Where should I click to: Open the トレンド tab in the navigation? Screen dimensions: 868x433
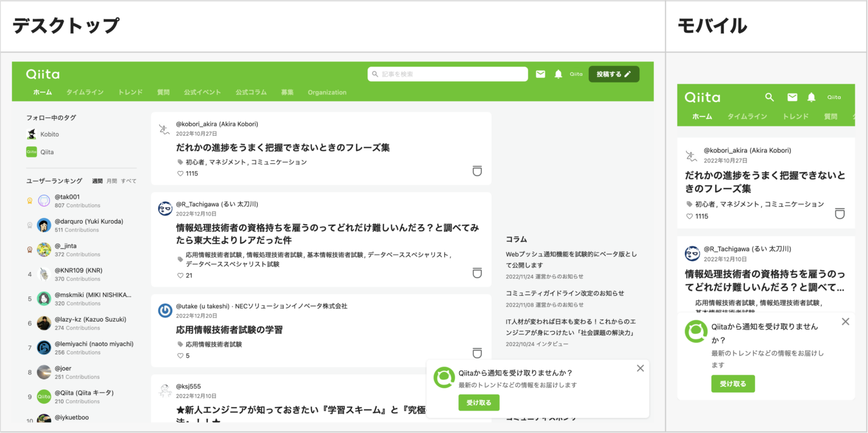click(130, 92)
